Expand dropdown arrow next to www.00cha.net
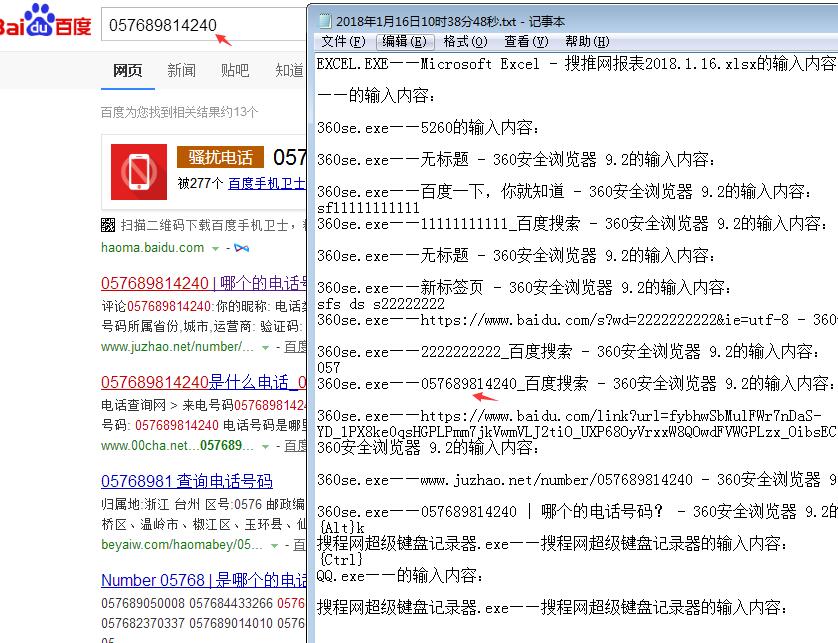838x643 pixels. [x=265, y=446]
